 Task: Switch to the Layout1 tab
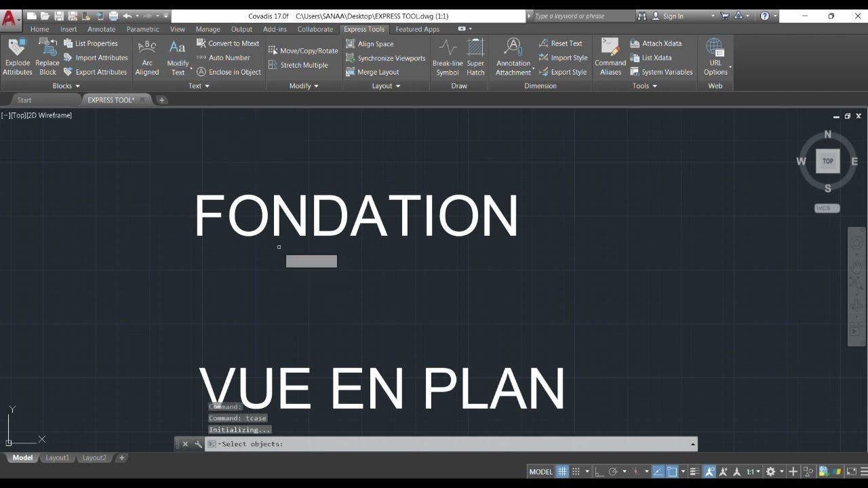pos(57,457)
